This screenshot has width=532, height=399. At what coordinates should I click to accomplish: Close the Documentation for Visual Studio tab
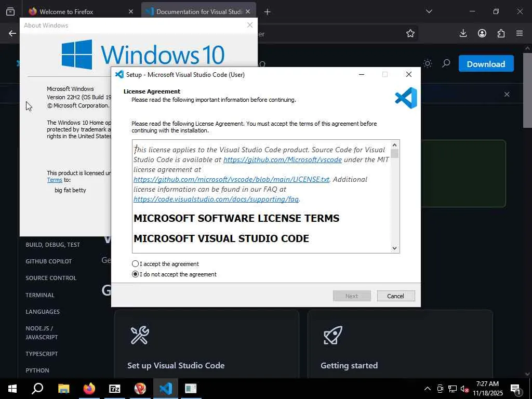(248, 11)
